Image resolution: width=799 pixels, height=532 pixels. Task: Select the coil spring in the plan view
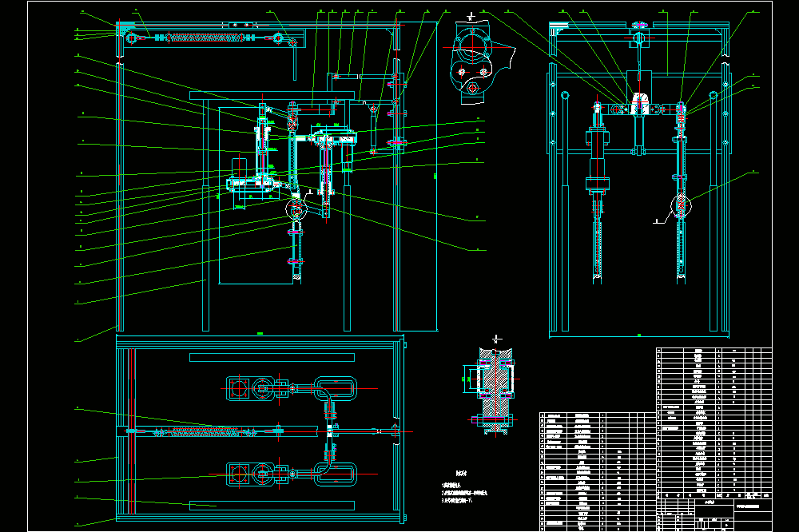[204, 431]
